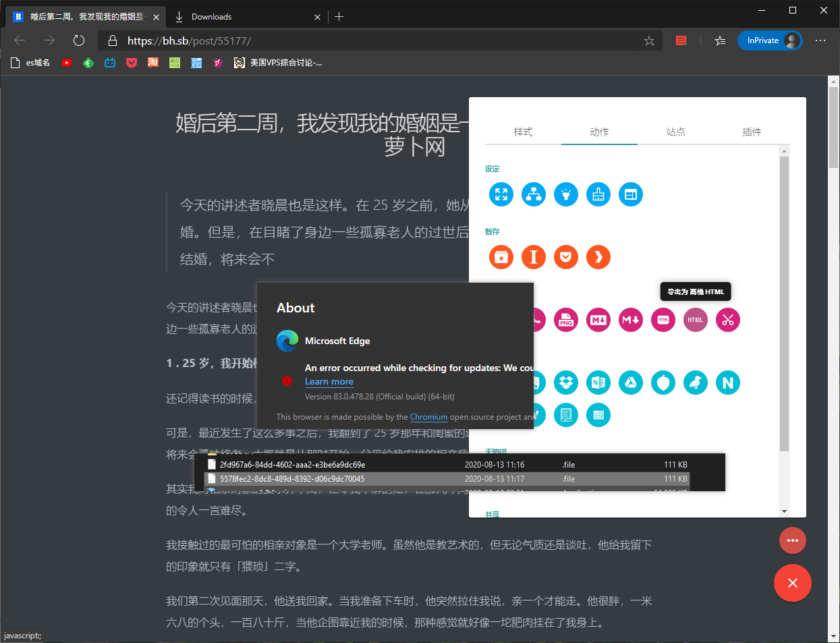
Task: Open the browser Settings and more menu
Action: click(x=820, y=40)
